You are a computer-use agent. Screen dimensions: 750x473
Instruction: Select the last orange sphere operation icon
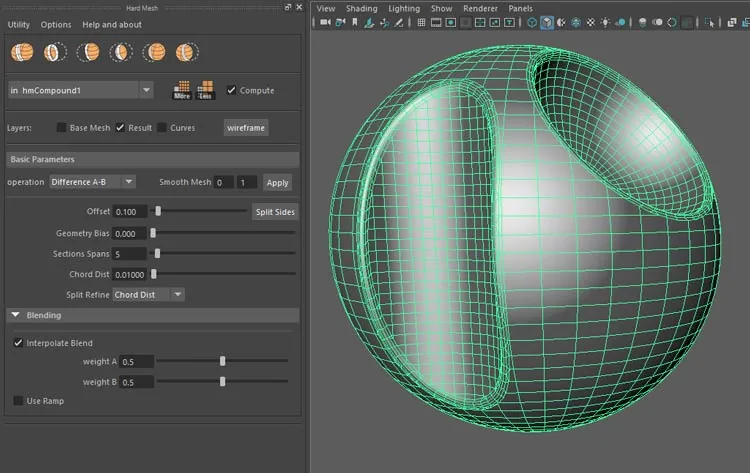tap(187, 52)
